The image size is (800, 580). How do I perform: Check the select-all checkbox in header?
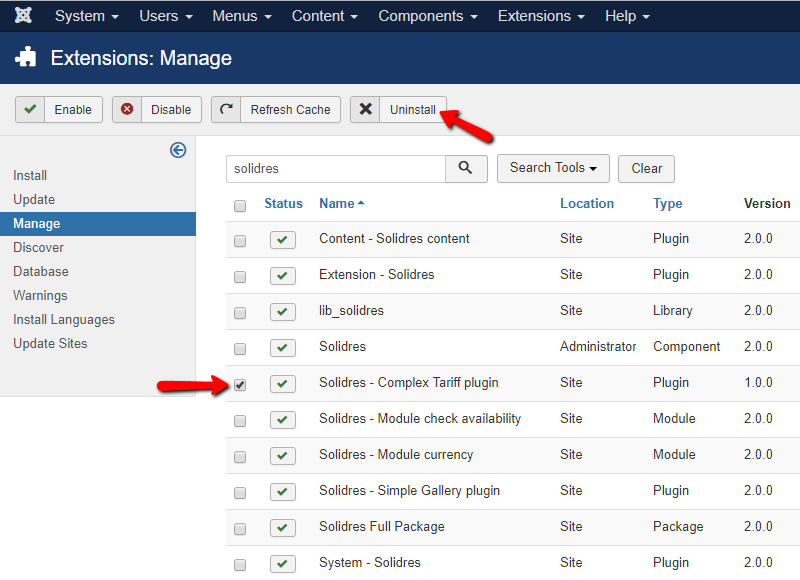point(240,206)
